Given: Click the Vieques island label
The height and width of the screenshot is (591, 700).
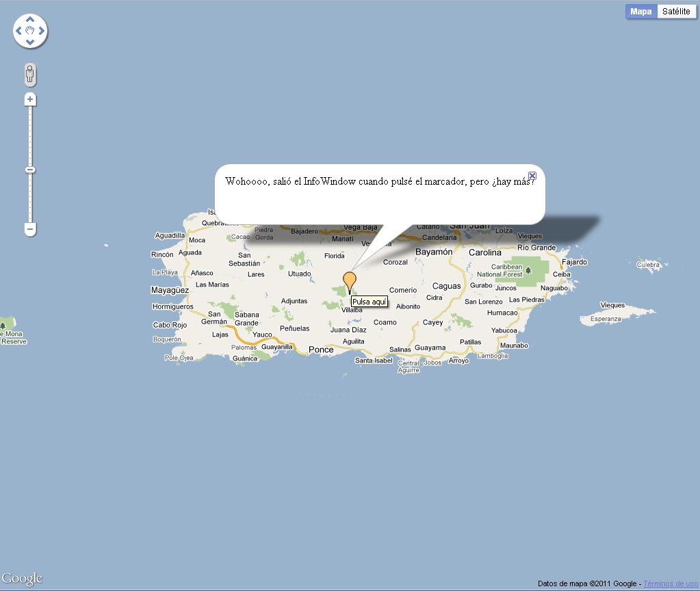Looking at the screenshot, I should (612, 305).
